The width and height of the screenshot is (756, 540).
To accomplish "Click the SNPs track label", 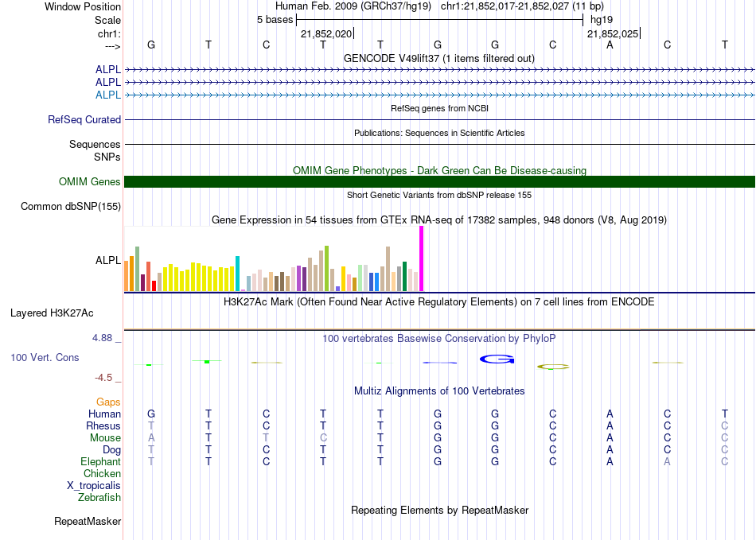I will [107, 157].
